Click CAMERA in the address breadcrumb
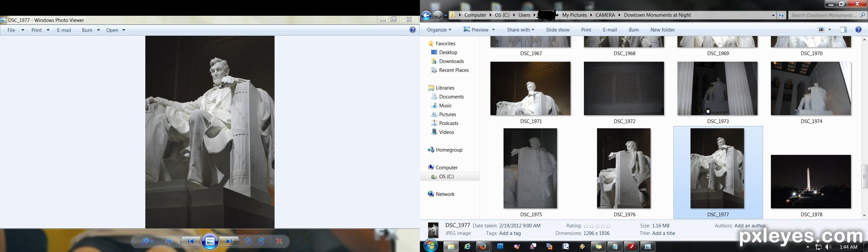 click(605, 15)
